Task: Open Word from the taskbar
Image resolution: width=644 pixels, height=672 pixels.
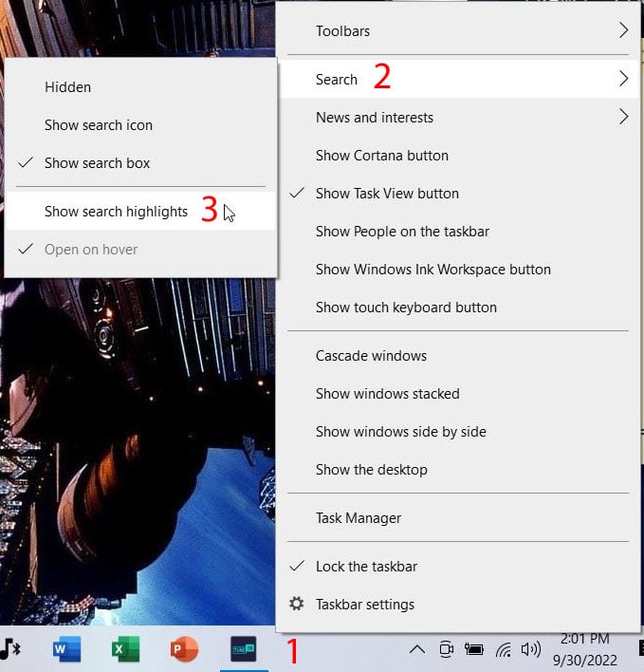Action: (x=66, y=650)
